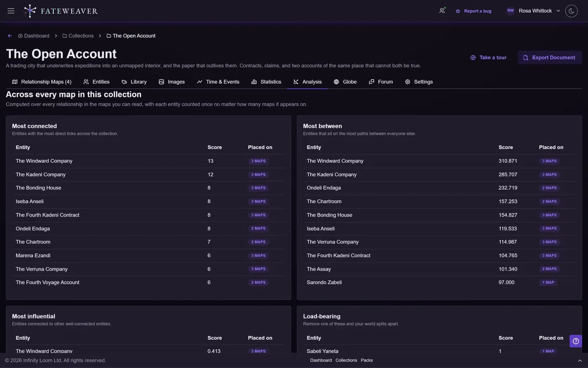This screenshot has width=588, height=368.
Task: Click the Globe tab icon
Action: (336, 82)
